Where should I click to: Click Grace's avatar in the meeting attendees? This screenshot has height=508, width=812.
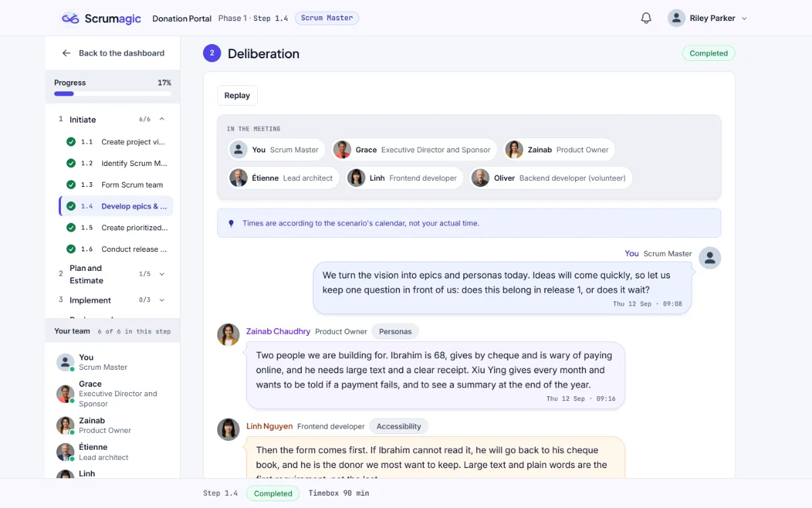pos(342,150)
